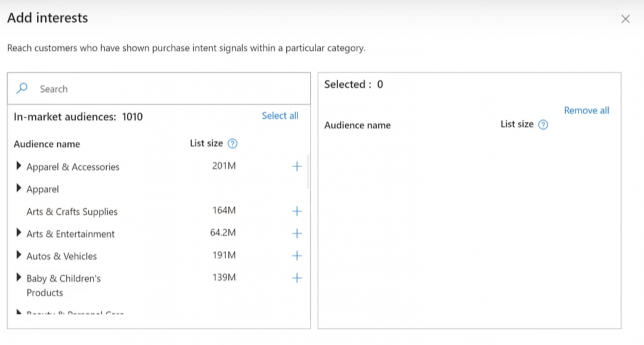Click List size header in Selected panel
644x345 pixels.
[x=516, y=124]
